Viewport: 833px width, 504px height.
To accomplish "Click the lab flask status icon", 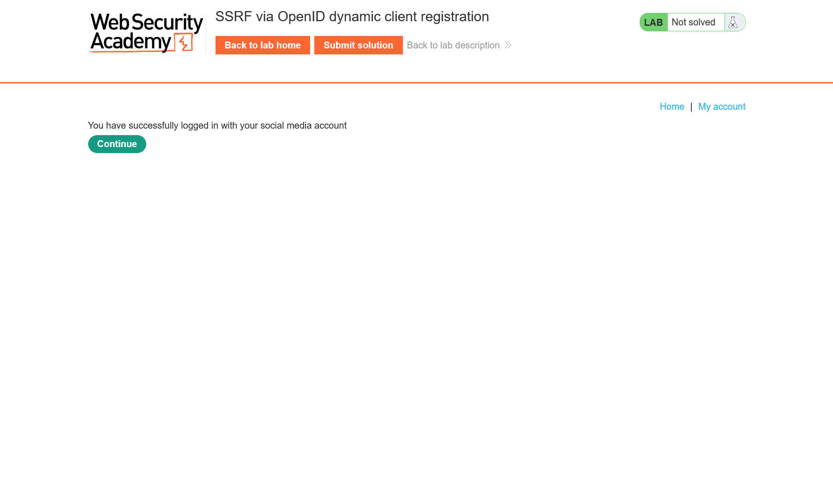I will pyautogui.click(x=733, y=22).
